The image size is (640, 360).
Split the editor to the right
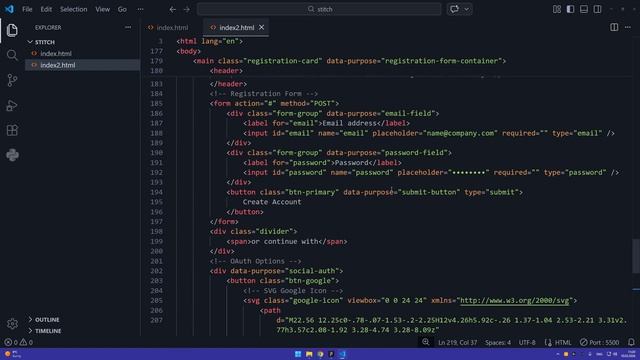pos(614,27)
